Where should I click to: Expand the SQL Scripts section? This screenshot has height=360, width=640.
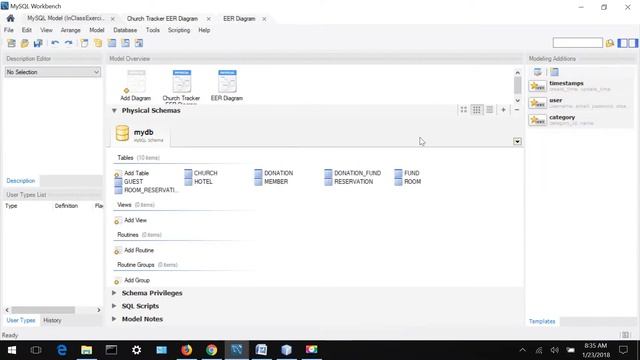point(114,306)
